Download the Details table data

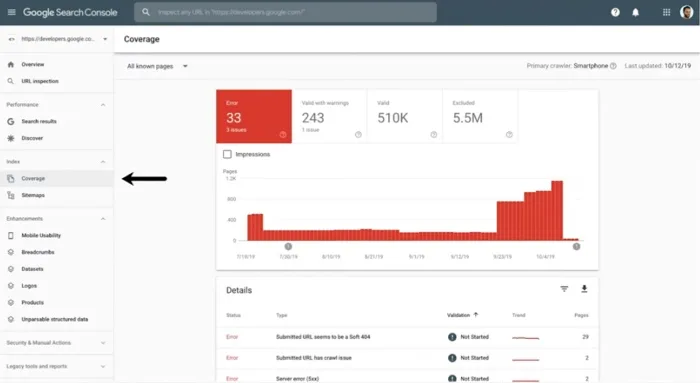[x=584, y=289]
